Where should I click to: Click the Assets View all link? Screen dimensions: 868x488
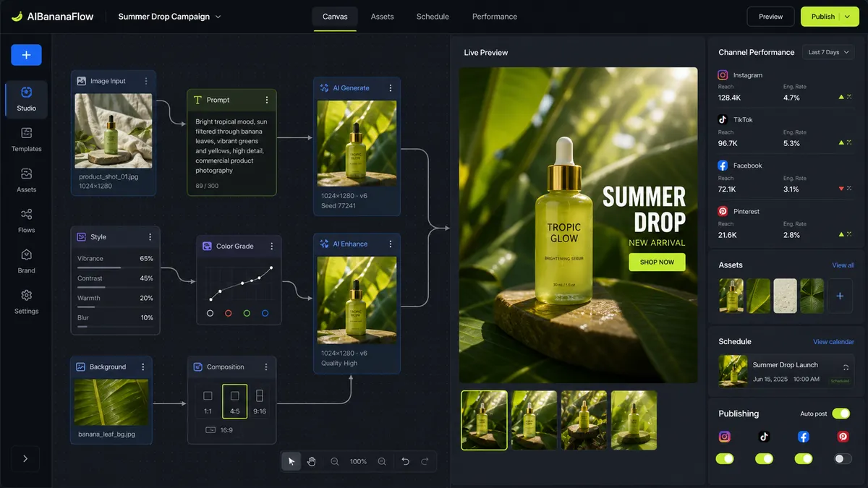coord(843,265)
